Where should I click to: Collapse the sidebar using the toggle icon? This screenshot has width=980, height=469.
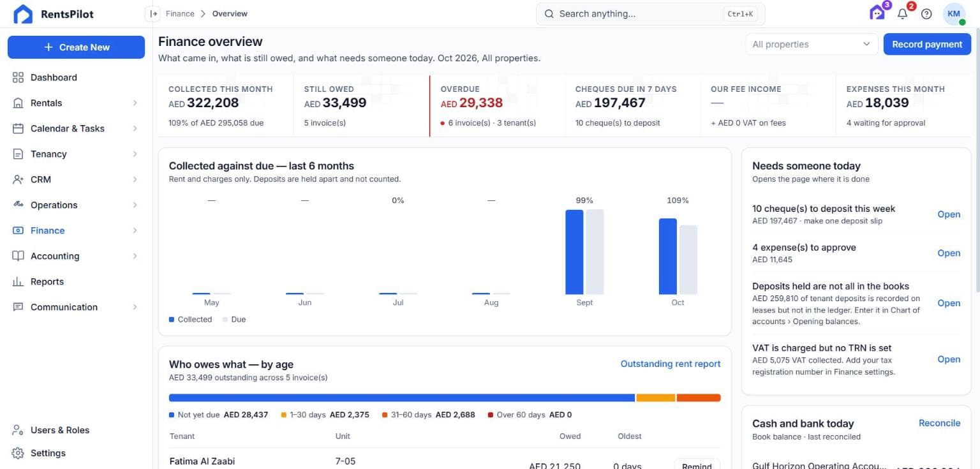tap(153, 13)
